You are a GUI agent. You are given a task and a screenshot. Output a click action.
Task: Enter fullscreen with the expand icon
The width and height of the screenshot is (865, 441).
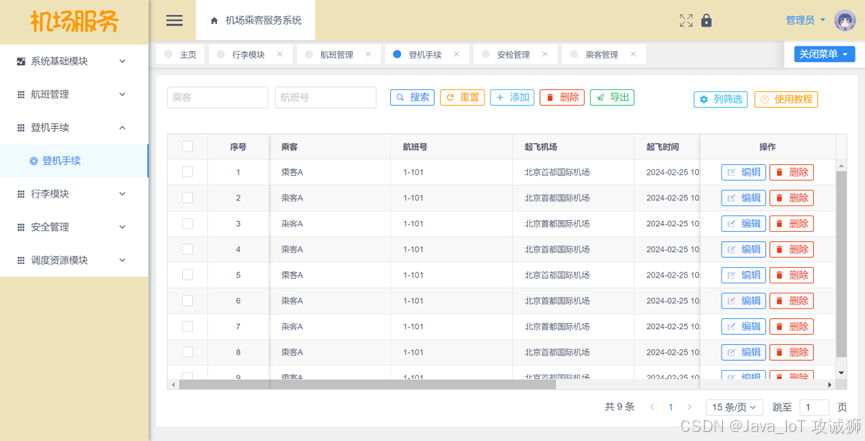click(x=686, y=20)
